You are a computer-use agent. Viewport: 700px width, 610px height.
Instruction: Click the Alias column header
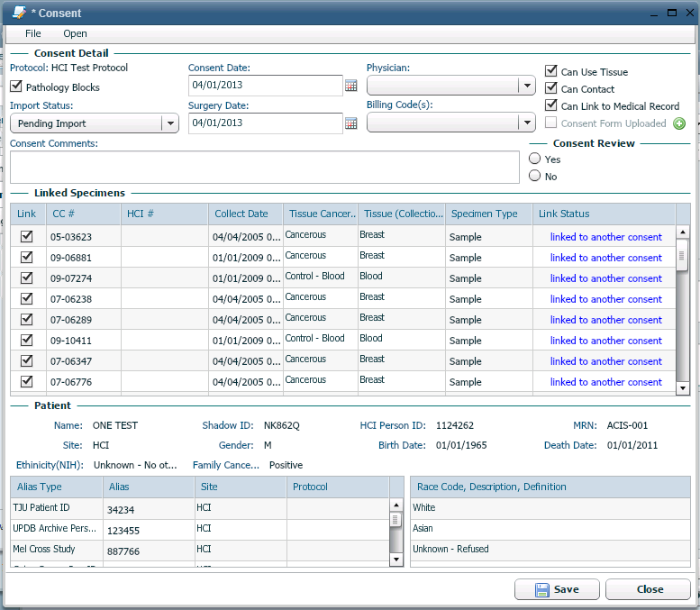click(149, 487)
